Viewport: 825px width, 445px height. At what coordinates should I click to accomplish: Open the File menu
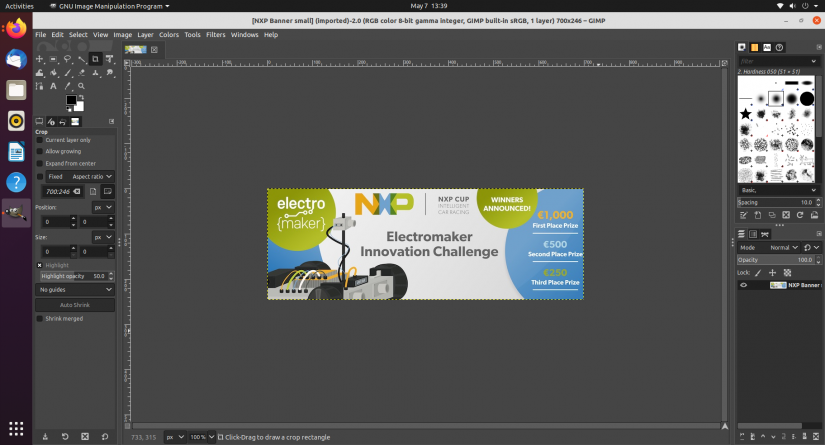click(41, 35)
